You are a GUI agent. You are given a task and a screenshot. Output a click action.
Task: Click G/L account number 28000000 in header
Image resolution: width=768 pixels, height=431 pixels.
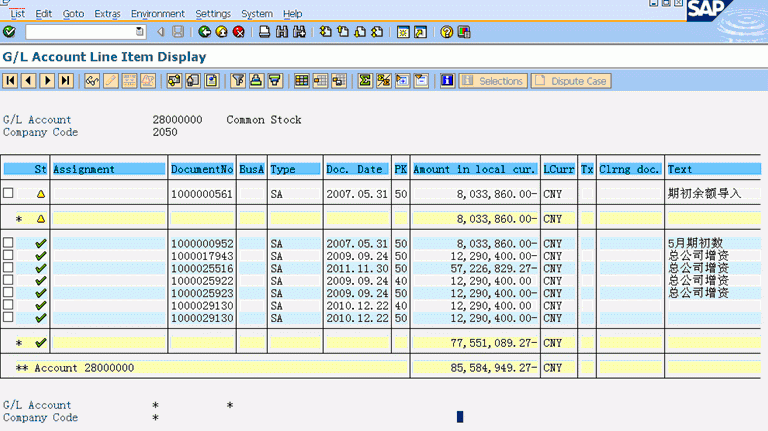click(x=177, y=120)
